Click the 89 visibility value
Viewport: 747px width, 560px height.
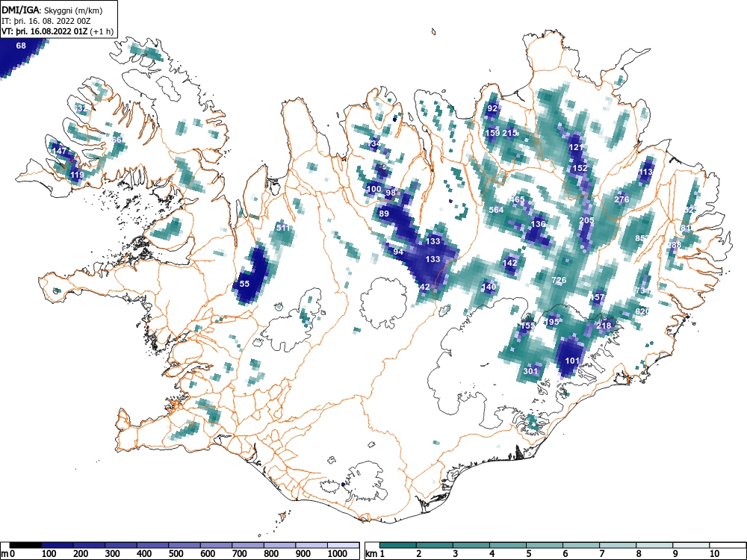point(384,214)
